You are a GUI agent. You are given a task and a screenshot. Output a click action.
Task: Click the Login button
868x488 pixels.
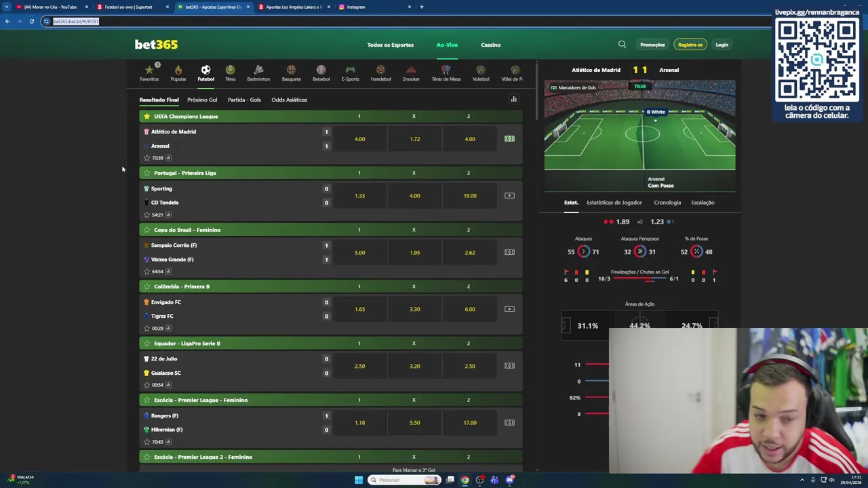point(722,45)
